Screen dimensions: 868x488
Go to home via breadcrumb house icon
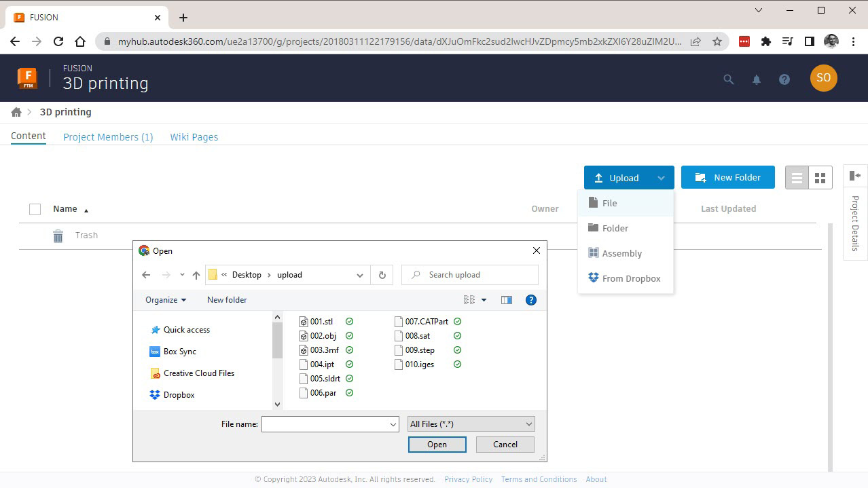coord(16,112)
